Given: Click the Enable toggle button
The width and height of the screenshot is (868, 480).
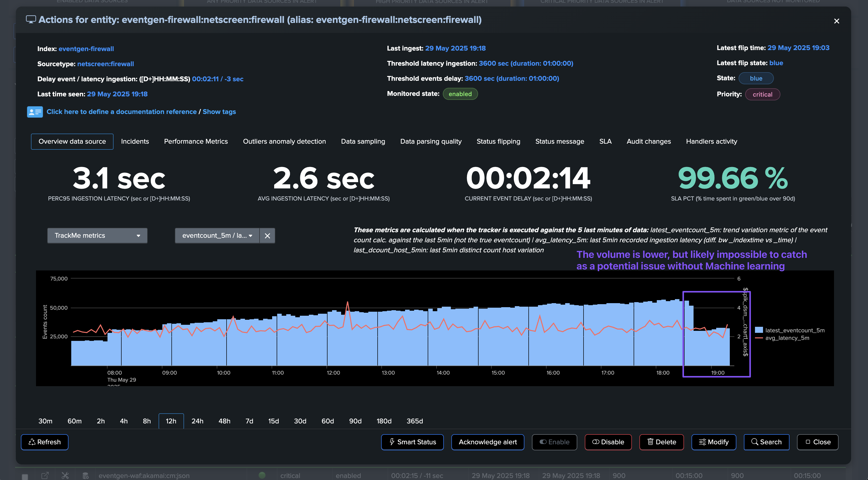Looking at the screenshot, I should (x=554, y=442).
